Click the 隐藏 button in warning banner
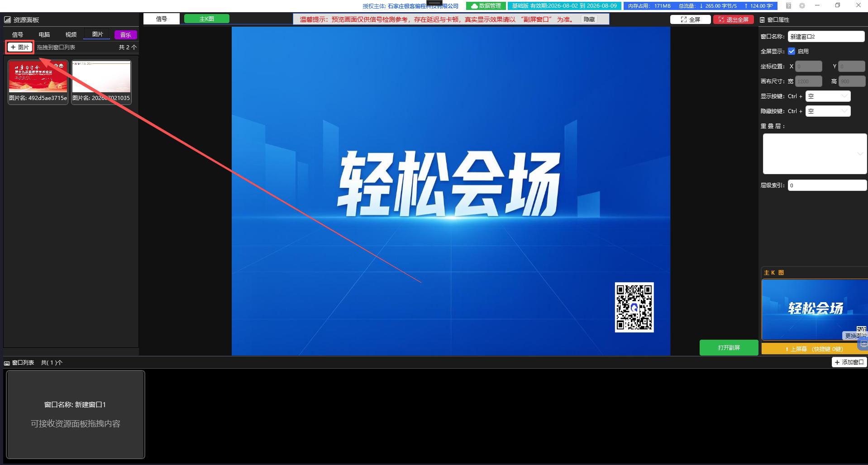Viewport: 868px width, 465px height. (x=589, y=19)
